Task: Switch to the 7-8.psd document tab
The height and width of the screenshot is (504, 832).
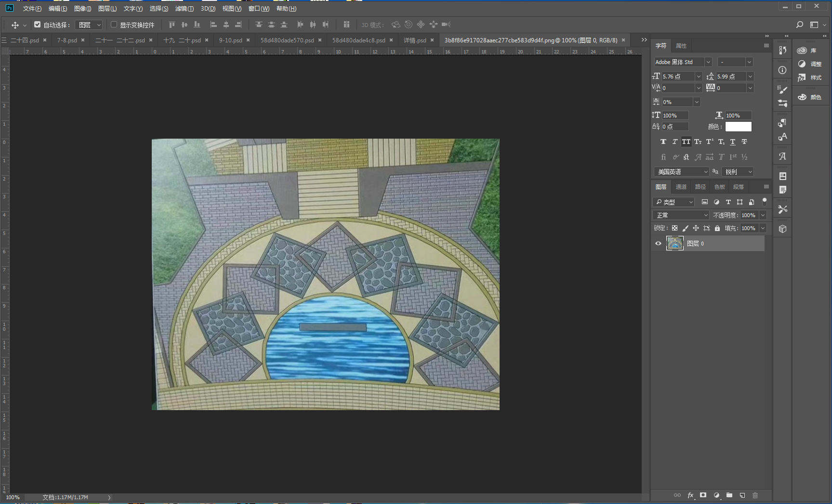Action: tap(67, 40)
